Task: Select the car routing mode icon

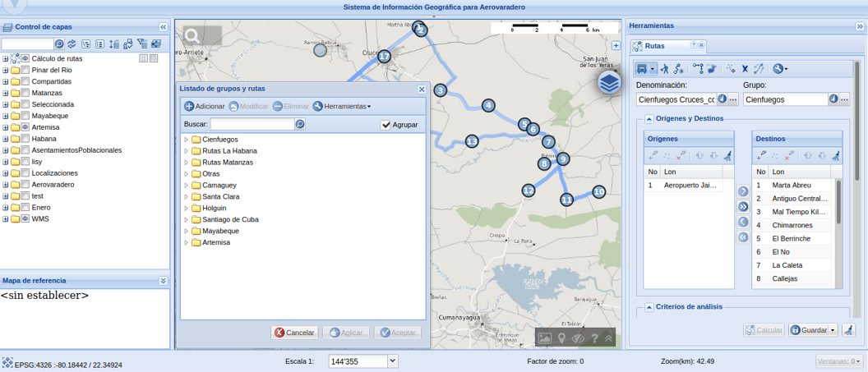Action: [642, 68]
